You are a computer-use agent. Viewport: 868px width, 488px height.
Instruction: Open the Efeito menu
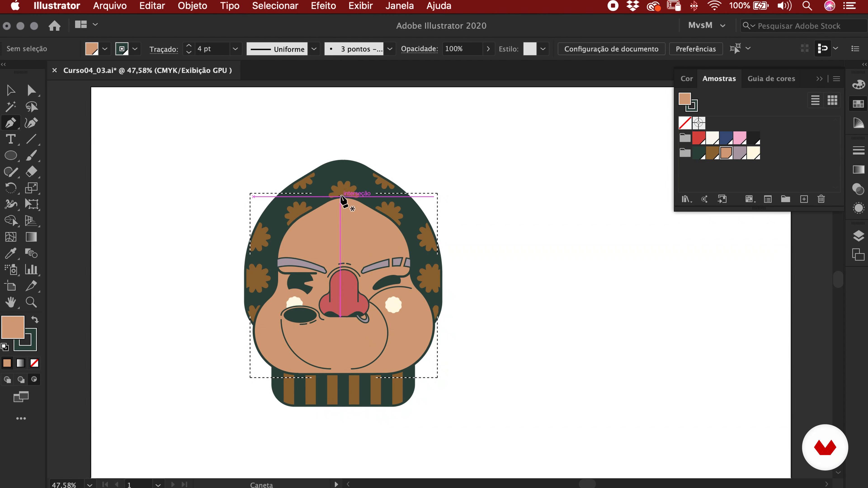(x=323, y=6)
